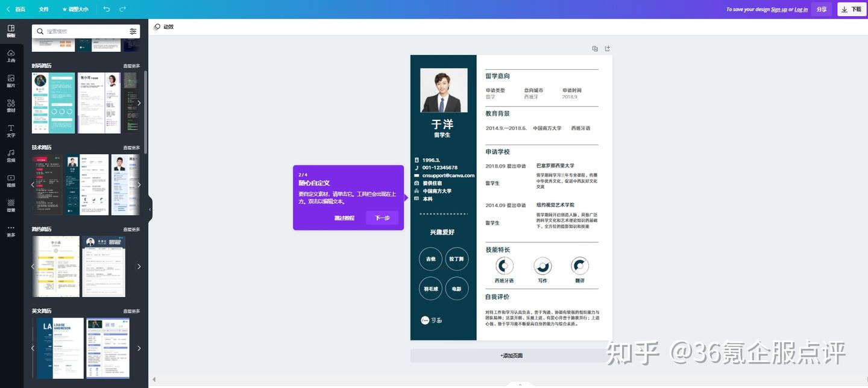Open search filter options next to search box
The width and height of the screenshot is (868, 388).
[133, 31]
